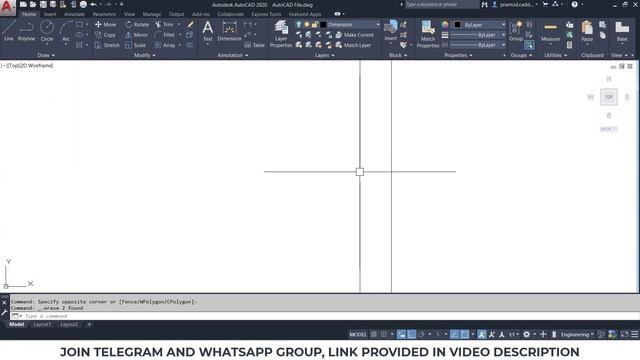Activate the Move command

(x=105, y=24)
